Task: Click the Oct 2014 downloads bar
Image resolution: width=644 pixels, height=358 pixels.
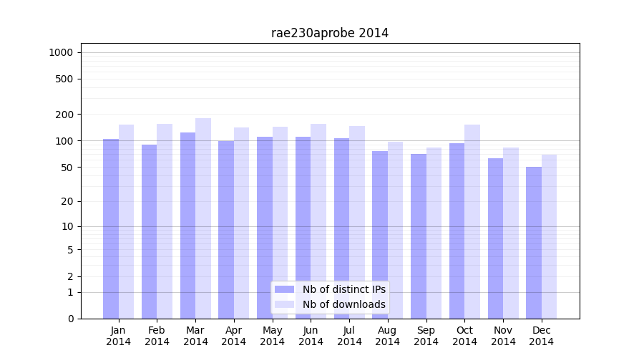Action: [472, 222]
